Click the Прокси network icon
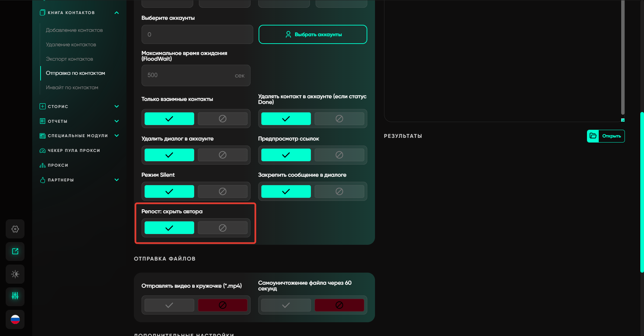This screenshot has height=336, width=644. point(43,165)
